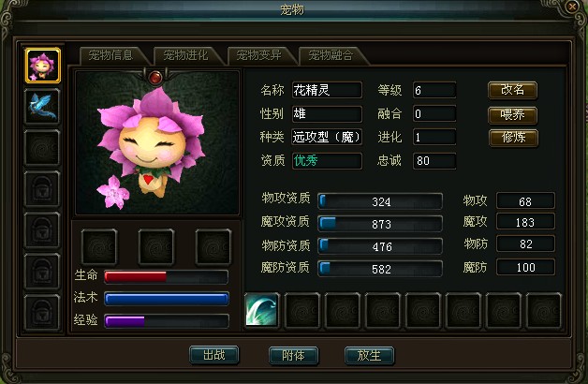Viewport: 588px width, 384px height.
Task: Click the 魔攻资质 873 aptitude bar
Action: pyautogui.click(x=380, y=224)
